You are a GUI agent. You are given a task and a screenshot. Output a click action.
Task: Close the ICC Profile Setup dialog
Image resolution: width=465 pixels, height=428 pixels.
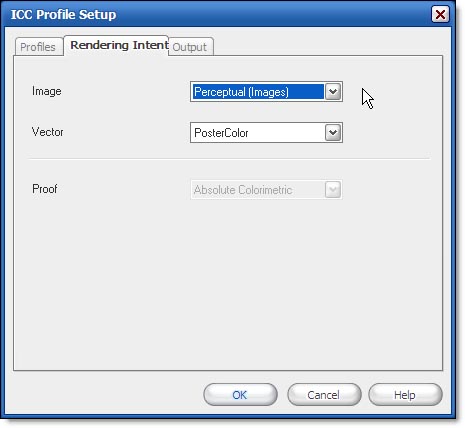point(440,14)
